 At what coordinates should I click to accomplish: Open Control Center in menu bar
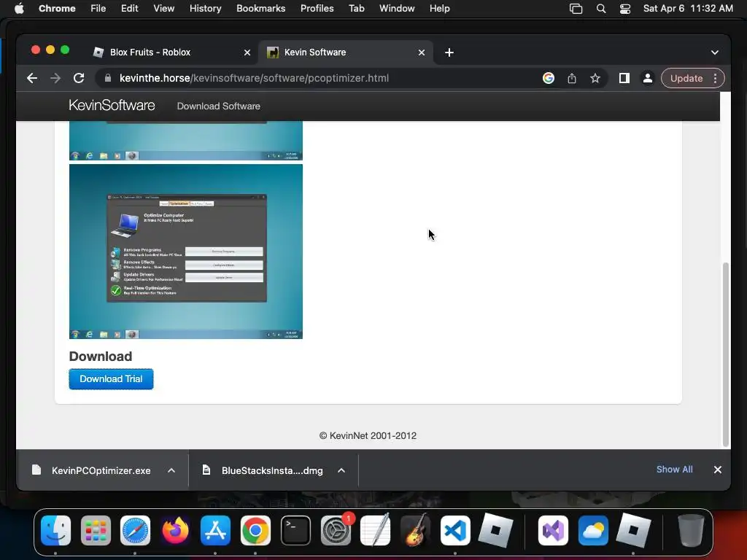[625, 9]
